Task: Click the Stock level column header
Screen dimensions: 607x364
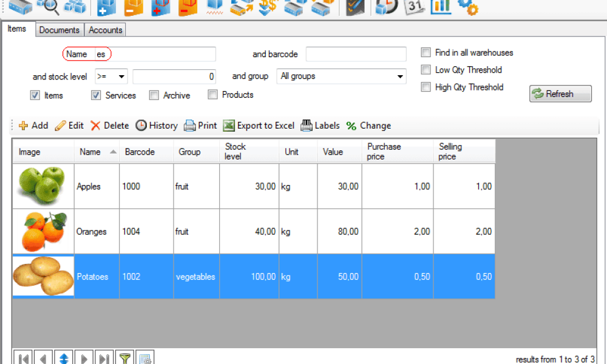Action: (x=249, y=152)
